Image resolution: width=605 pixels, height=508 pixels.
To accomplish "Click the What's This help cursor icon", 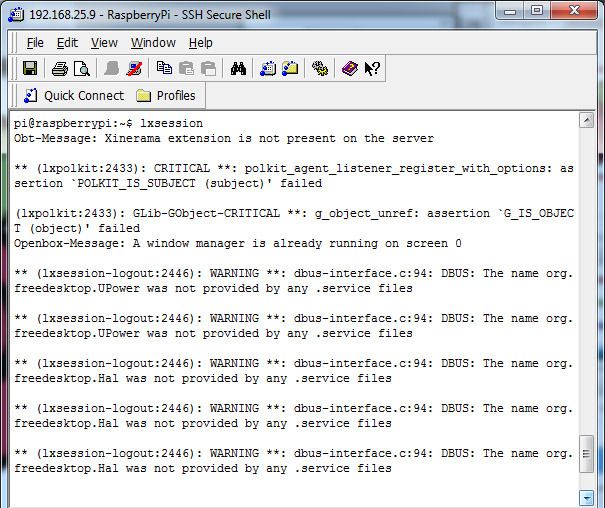I will tap(372, 69).
